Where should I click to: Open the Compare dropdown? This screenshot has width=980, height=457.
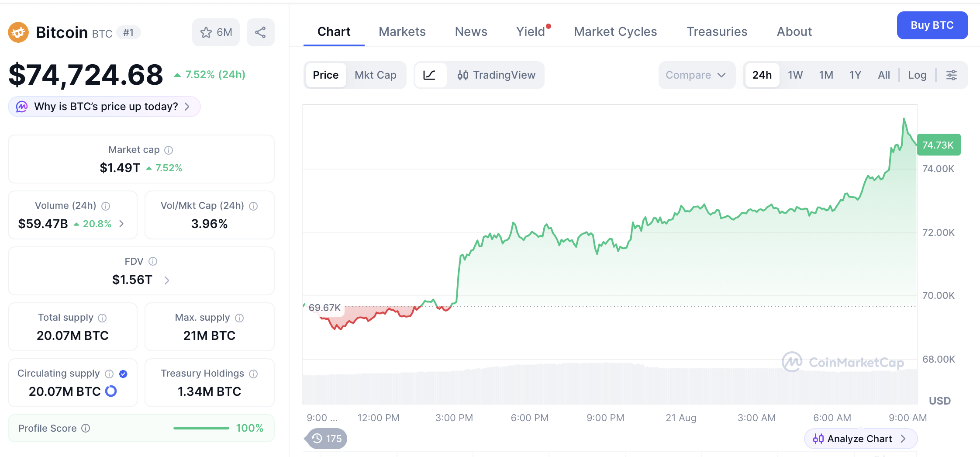point(697,75)
